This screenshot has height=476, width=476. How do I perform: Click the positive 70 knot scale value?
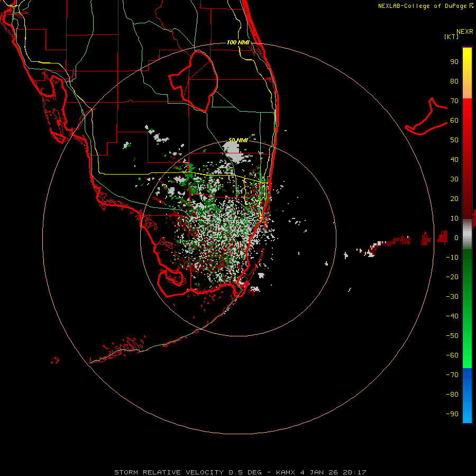pyautogui.click(x=454, y=101)
